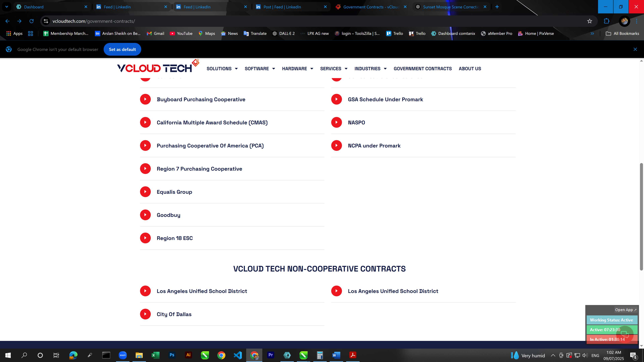This screenshot has height=362, width=644.
Task: Click the red play icon beside NCPA under Promark
Action: 336,145
